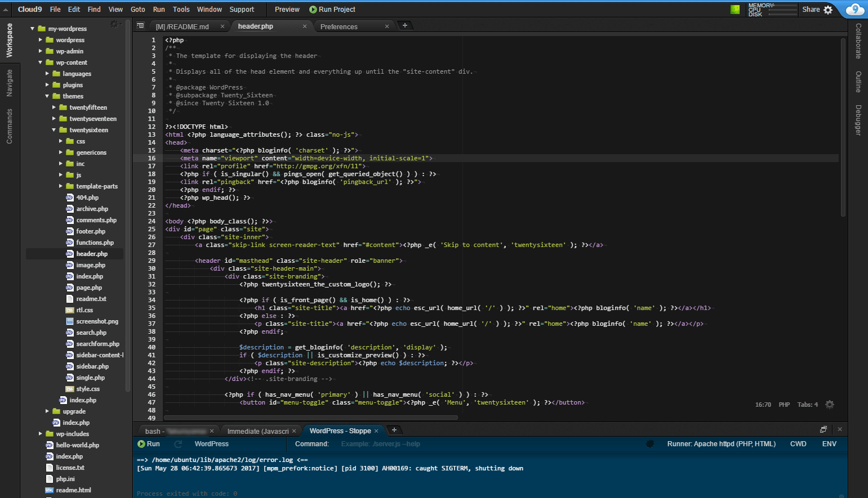
Task: Open 404.php file in tree
Action: pos(87,198)
